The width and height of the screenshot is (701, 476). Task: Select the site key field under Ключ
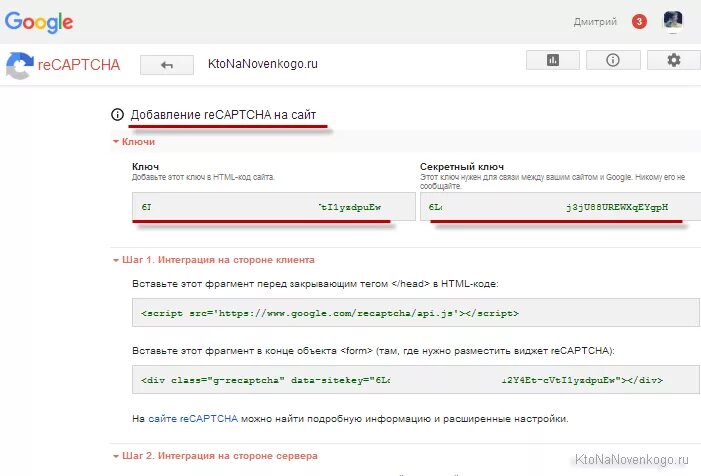[x=274, y=206]
